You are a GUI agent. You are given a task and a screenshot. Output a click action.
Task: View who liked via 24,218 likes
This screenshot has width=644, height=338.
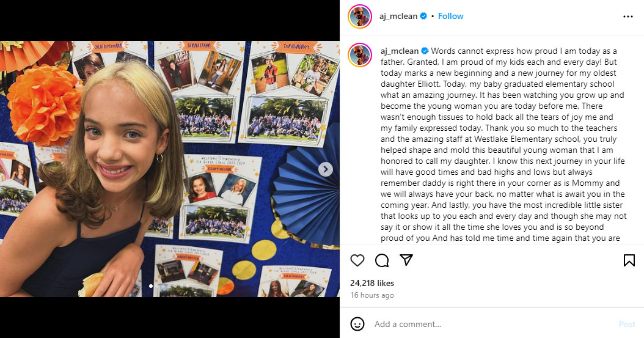coord(372,283)
